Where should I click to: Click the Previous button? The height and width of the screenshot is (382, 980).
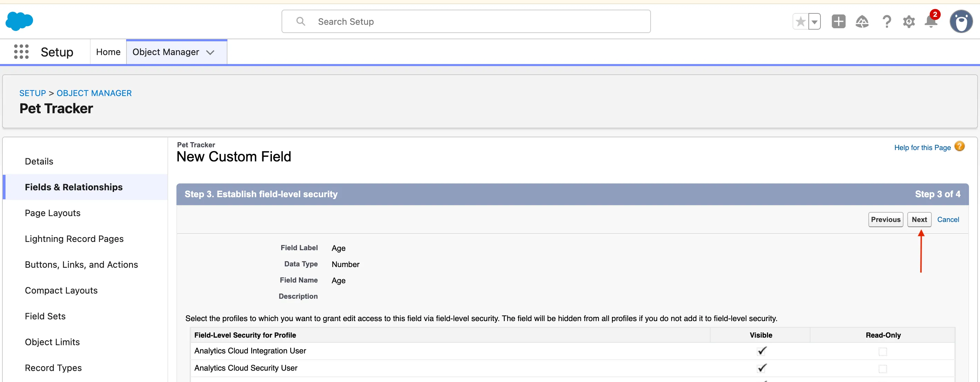click(x=885, y=219)
